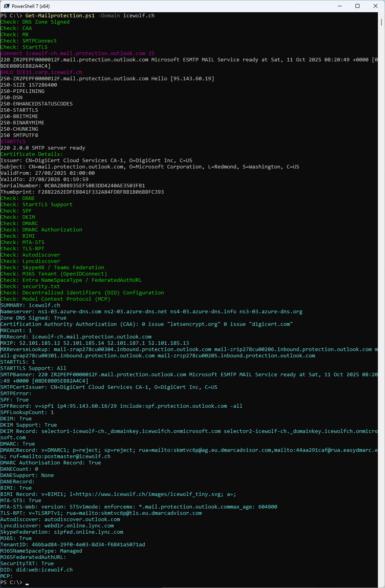Click the green Certificate Details heading
This screenshot has width=385, height=588.
tap(31, 154)
